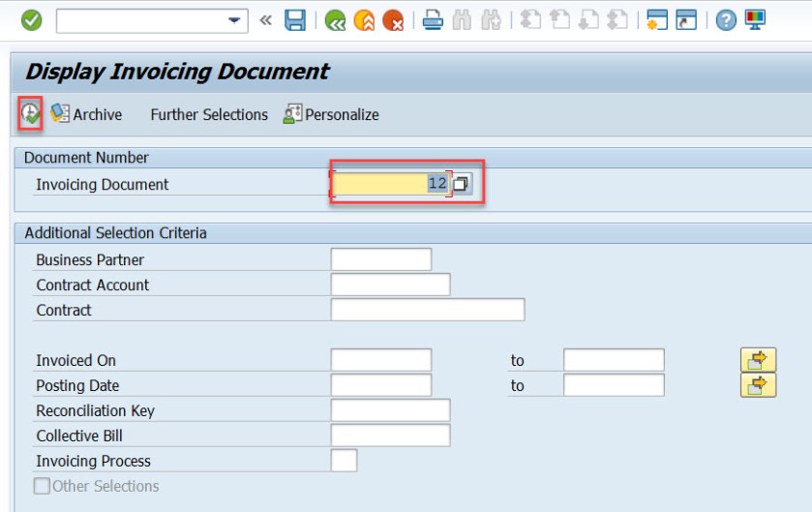812x512 pixels.
Task: Open multiple selection for Posting Date
Action: (758, 385)
